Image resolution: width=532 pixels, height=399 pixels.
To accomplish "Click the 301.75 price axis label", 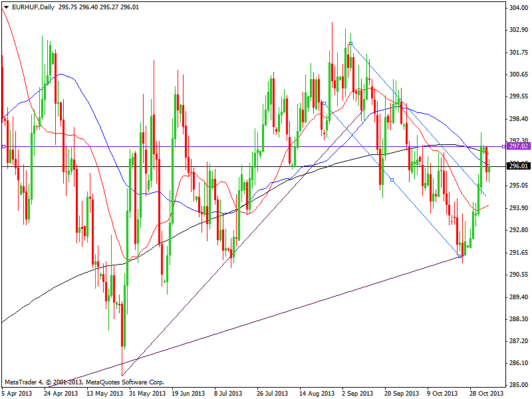I will (517, 53).
